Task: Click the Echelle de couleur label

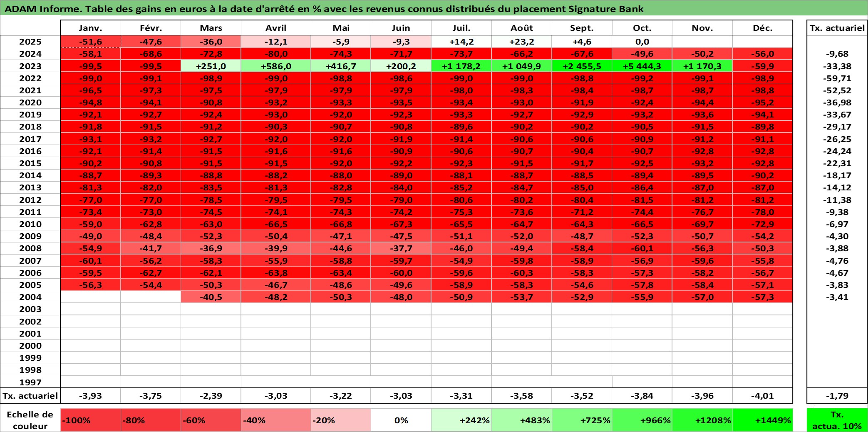Action: coord(30,420)
